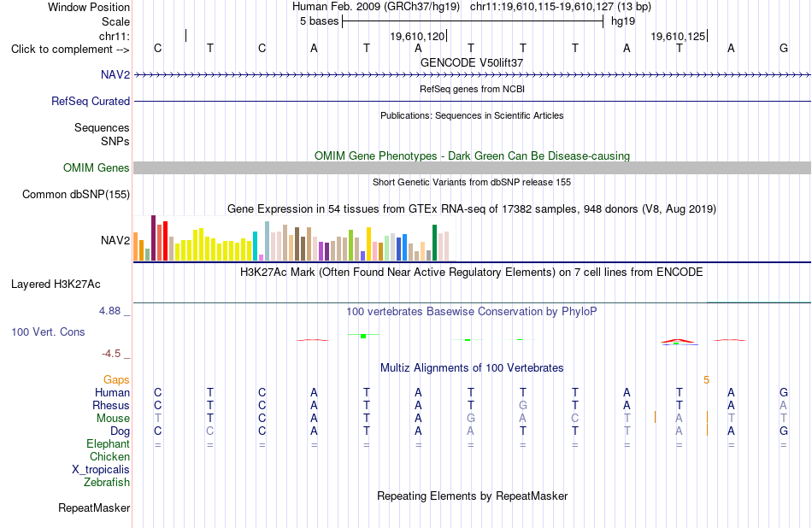Click the "Sequences" track label
The width and height of the screenshot is (812, 528).
[102, 128]
